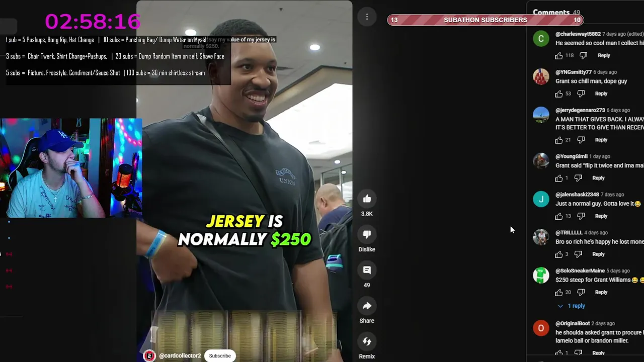Open @YNGsmitty77's profile avatar

(x=541, y=77)
